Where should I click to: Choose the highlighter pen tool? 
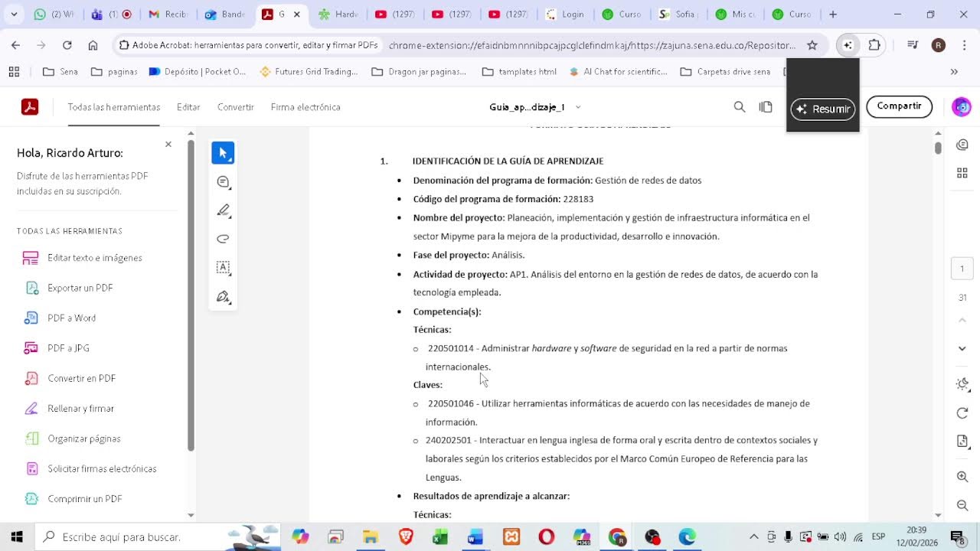(223, 210)
